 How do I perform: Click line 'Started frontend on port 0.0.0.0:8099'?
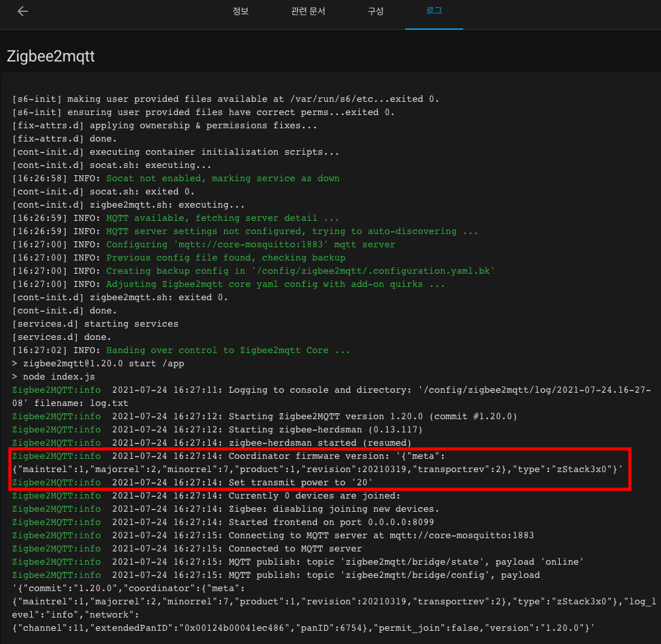(223, 522)
